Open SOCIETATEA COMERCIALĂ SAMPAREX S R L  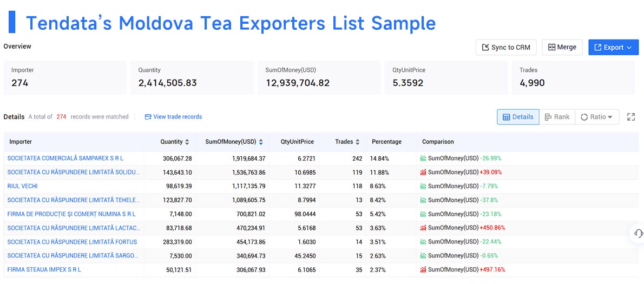tap(65, 158)
